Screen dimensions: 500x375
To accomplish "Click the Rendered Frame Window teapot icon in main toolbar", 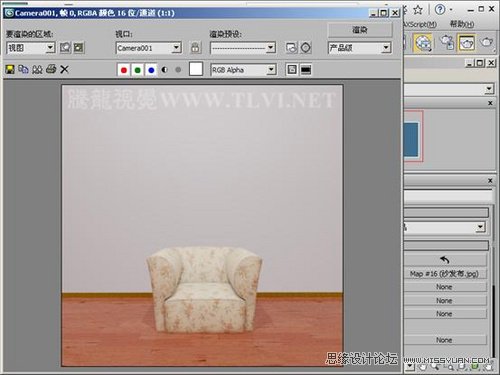I will pyautogui.click(x=466, y=42).
